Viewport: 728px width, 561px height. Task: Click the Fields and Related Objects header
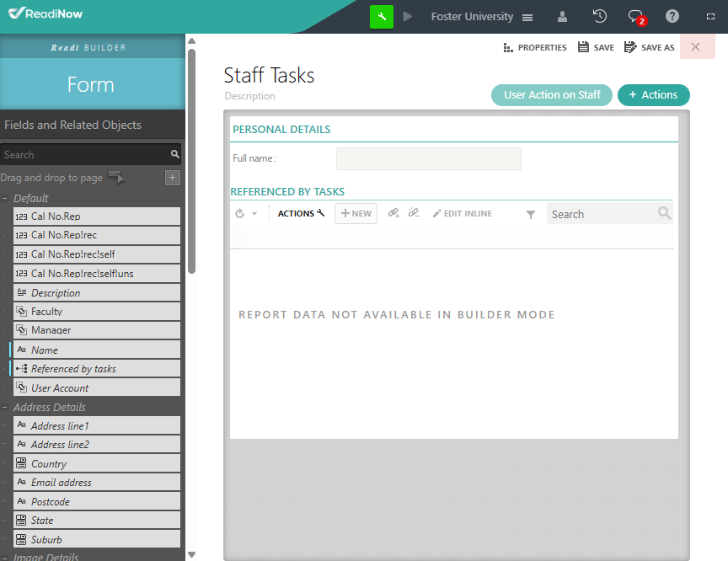(72, 125)
